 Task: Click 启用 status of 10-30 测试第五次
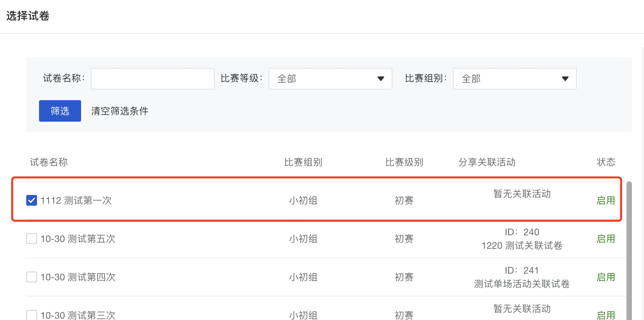606,239
